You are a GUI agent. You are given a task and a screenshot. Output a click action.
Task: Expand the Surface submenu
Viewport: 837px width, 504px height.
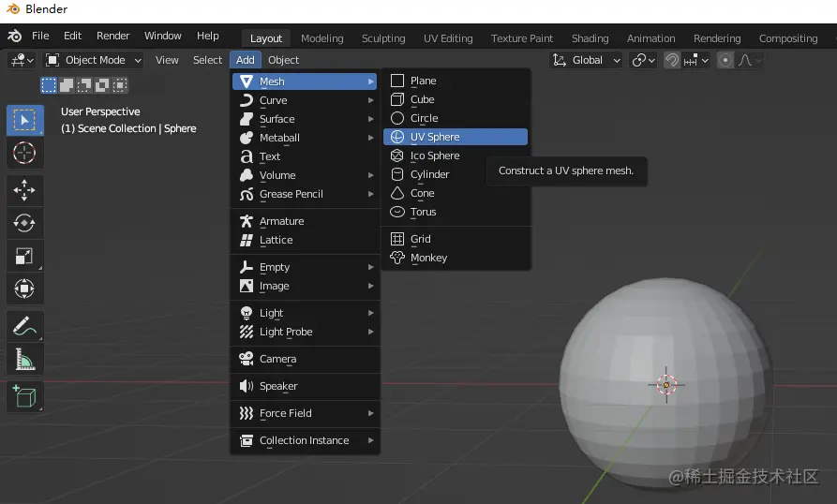[x=305, y=119]
